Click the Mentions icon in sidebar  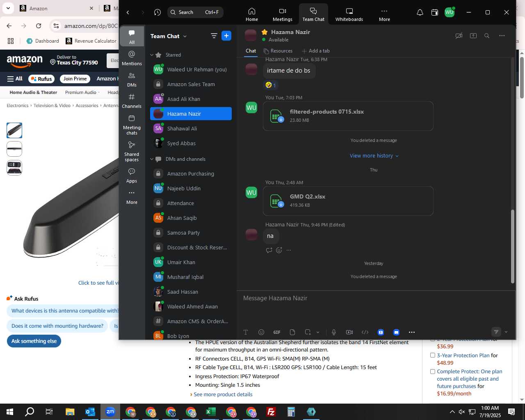click(132, 58)
